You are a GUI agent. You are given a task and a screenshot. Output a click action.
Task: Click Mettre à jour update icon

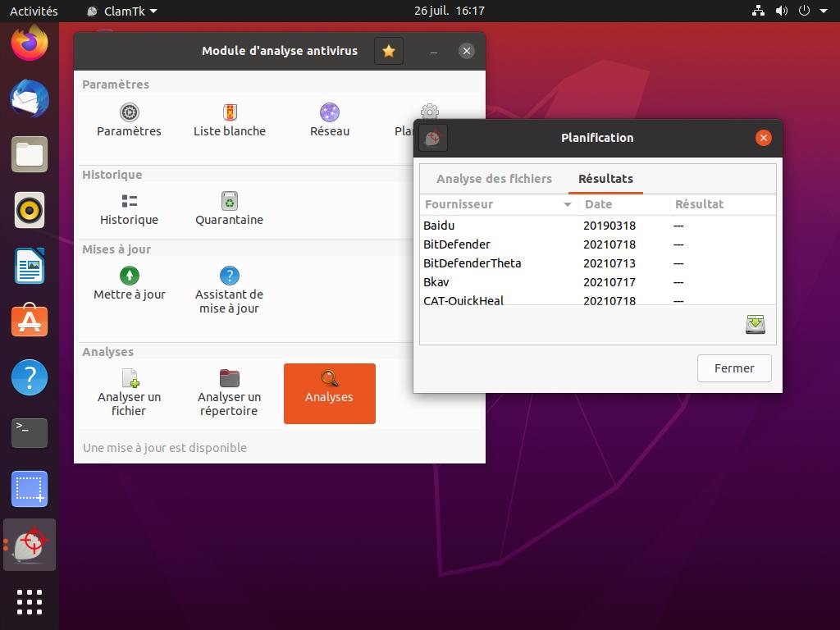tap(129, 276)
